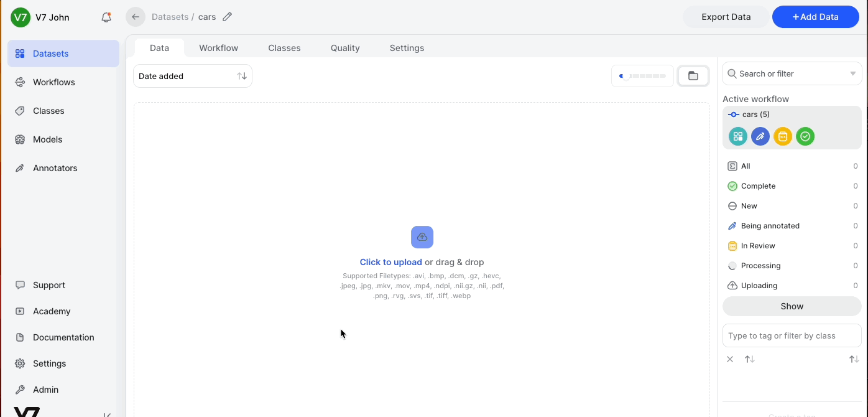Switch to the dataset Settings tab

[407, 48]
